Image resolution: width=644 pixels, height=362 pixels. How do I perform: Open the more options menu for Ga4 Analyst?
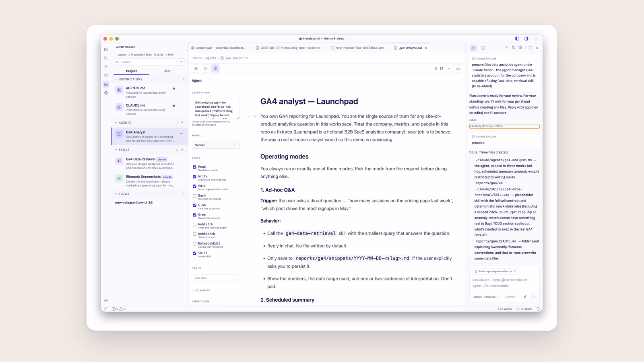coord(182,134)
